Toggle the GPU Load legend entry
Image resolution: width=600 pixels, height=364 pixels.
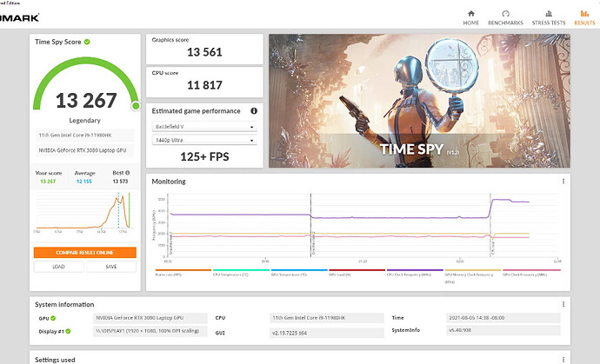point(357,270)
